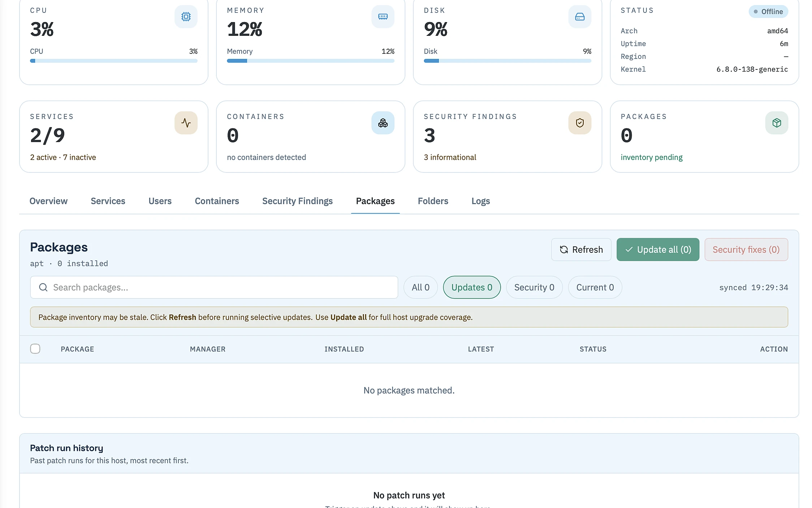Click the stale inventory warning banner
812x508 pixels.
tap(409, 317)
